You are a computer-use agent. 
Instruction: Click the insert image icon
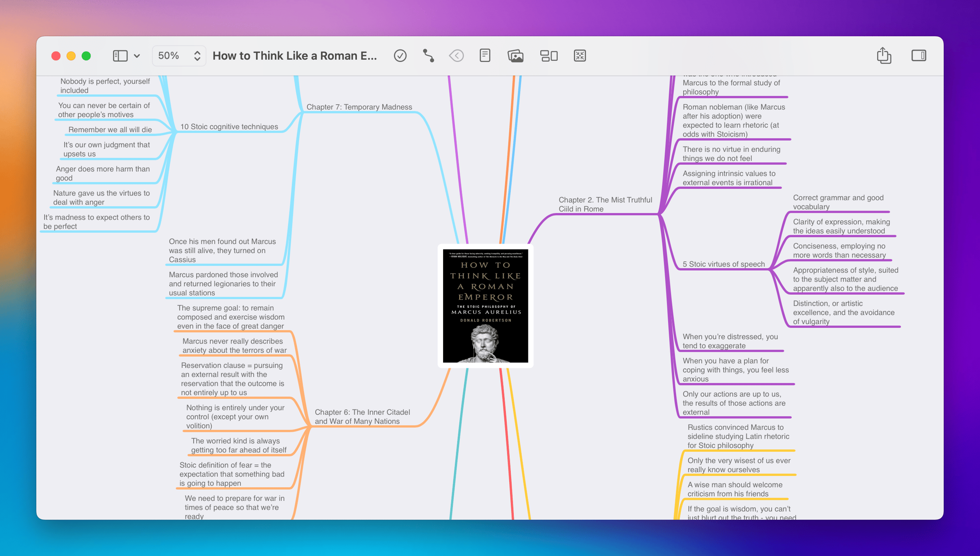pos(515,56)
